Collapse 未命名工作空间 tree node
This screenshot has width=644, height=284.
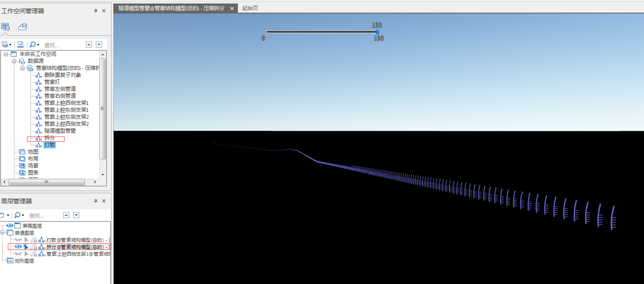[x=6, y=54]
